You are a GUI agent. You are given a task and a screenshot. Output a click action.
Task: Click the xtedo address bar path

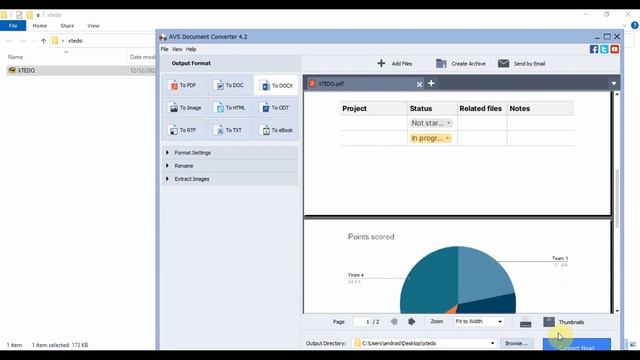click(75, 41)
